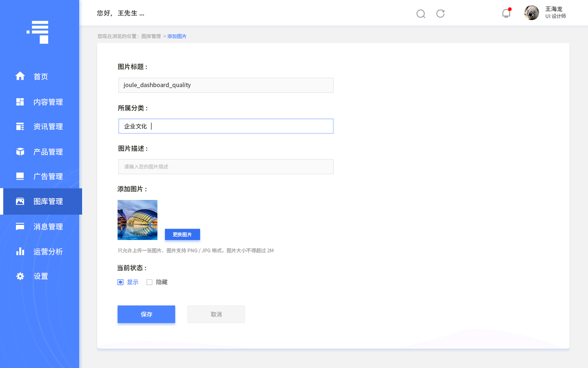Click the upload hint about PNG / JPG

coord(195,250)
